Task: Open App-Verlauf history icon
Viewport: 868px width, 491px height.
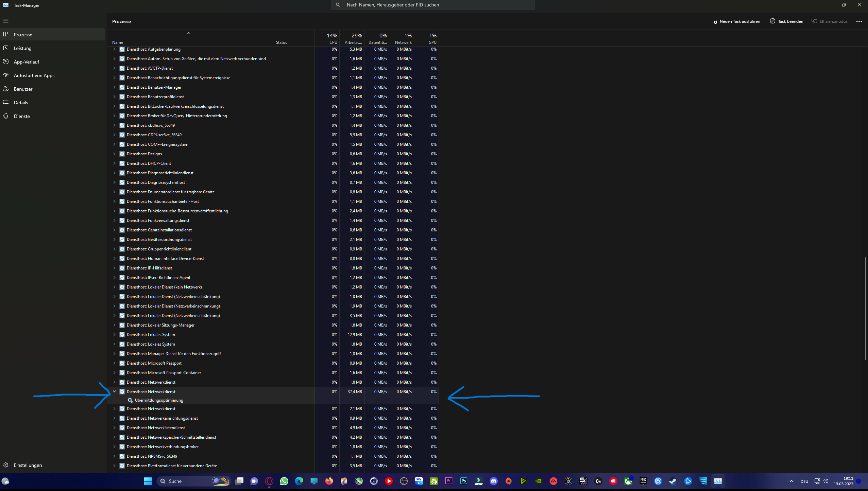Action: point(6,62)
